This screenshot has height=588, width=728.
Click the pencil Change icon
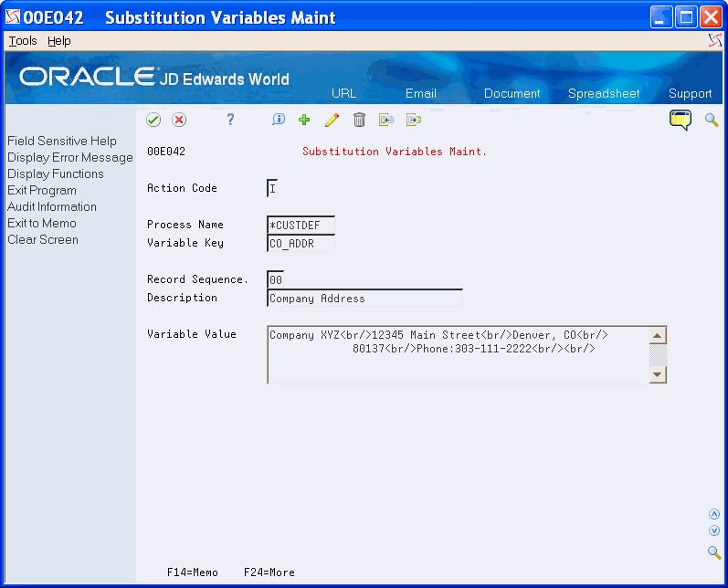point(332,120)
